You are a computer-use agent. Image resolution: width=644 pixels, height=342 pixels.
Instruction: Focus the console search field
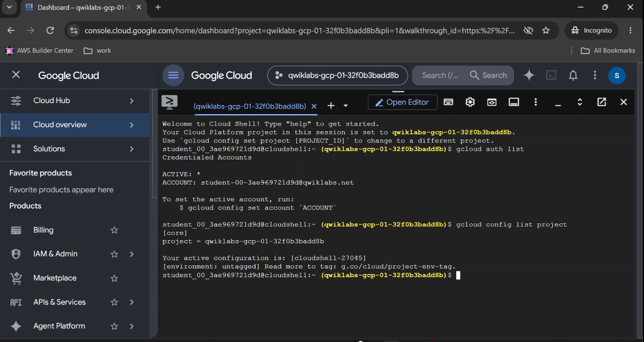tap(440, 75)
